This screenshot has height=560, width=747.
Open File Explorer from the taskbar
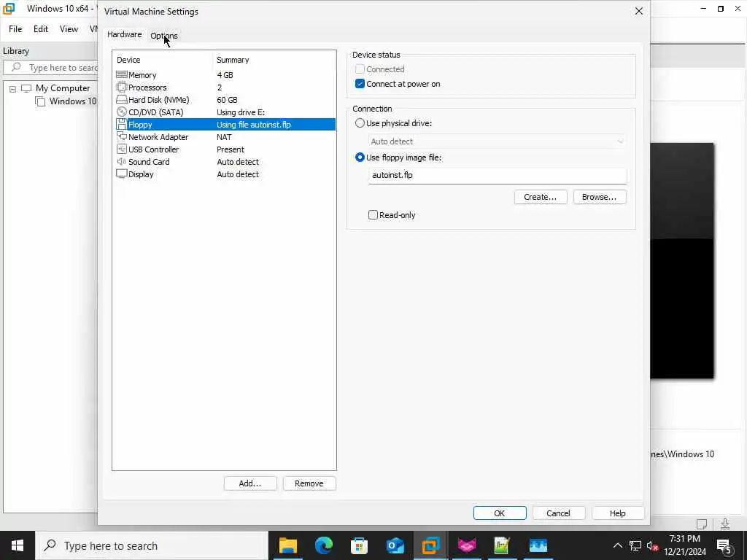coord(287,545)
